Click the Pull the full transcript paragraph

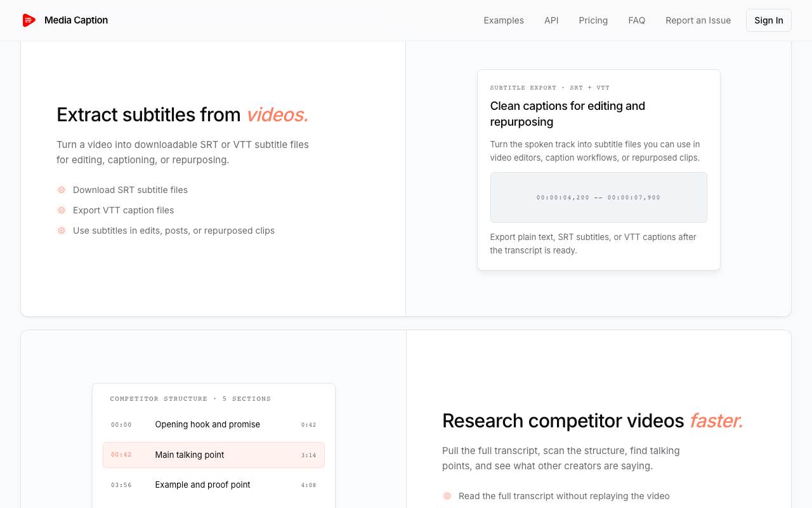[561, 458]
